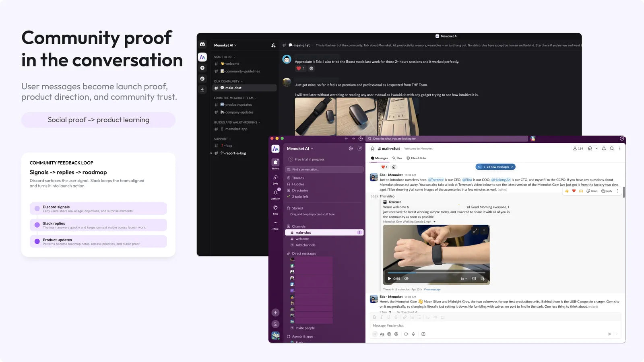The image size is (644, 362).
Task: Collapse the OUR COMMUNITY category in Discord
Action: pos(228,81)
